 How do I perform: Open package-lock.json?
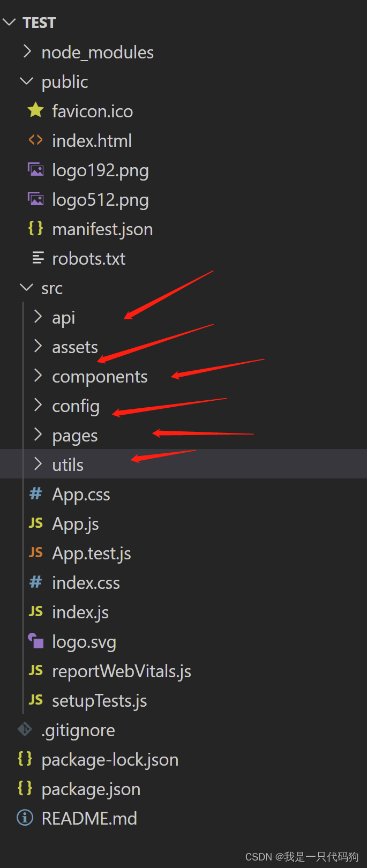click(x=110, y=759)
